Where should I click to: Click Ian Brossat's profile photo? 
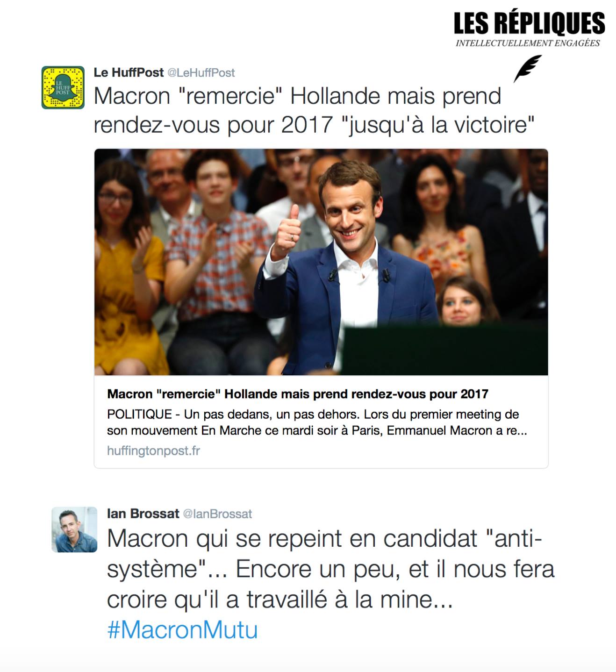pos(74,529)
